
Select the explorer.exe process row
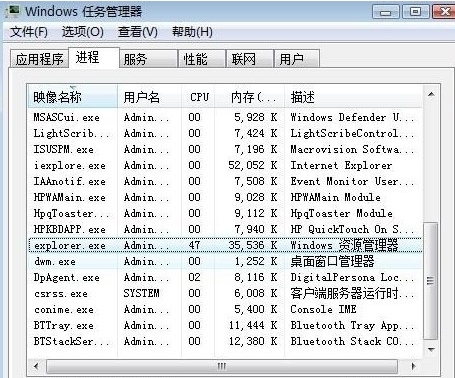point(225,246)
